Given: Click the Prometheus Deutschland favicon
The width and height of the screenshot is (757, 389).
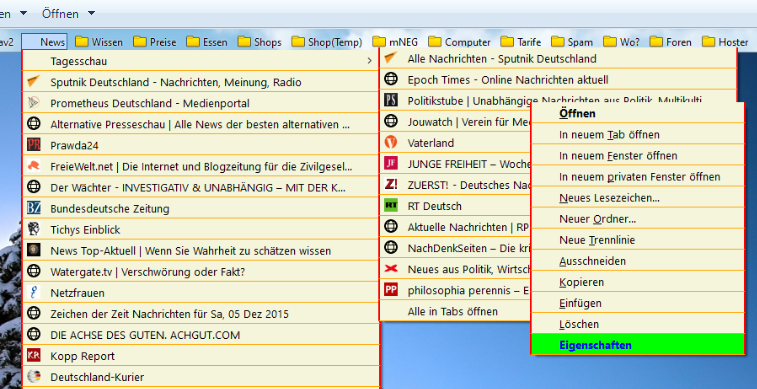Looking at the screenshot, I should click(x=33, y=103).
